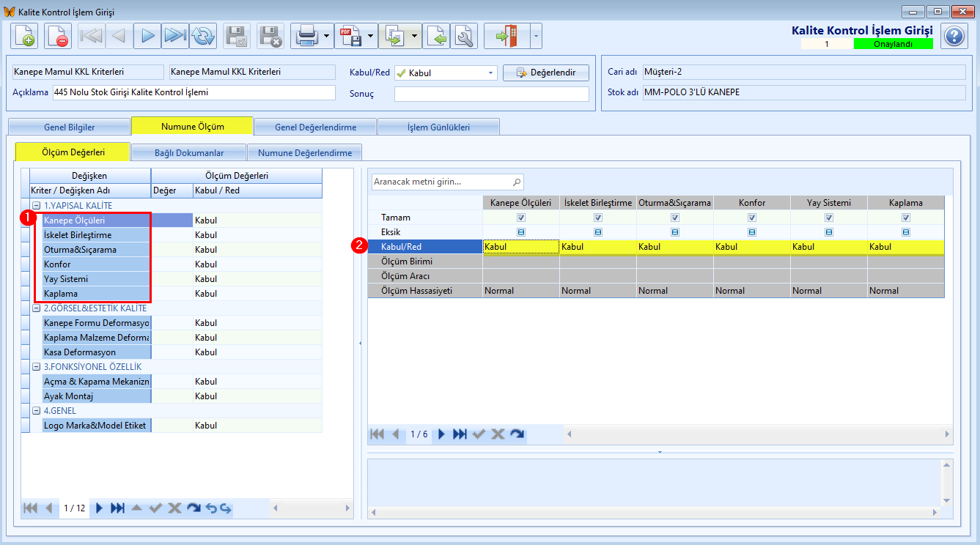Click the PDF export icon
The width and height of the screenshot is (980, 545).
(x=350, y=35)
